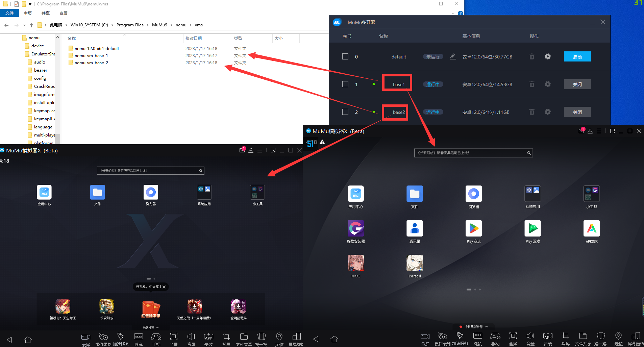Launch NIKKE game in right emulator
The image size is (644, 347).
click(356, 263)
